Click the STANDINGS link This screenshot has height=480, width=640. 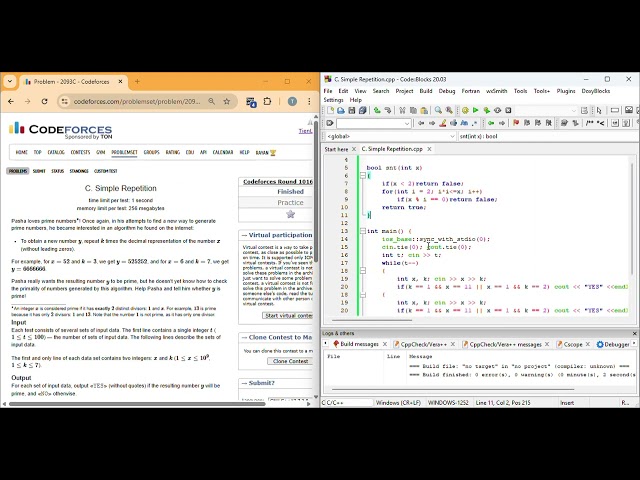coord(79,171)
